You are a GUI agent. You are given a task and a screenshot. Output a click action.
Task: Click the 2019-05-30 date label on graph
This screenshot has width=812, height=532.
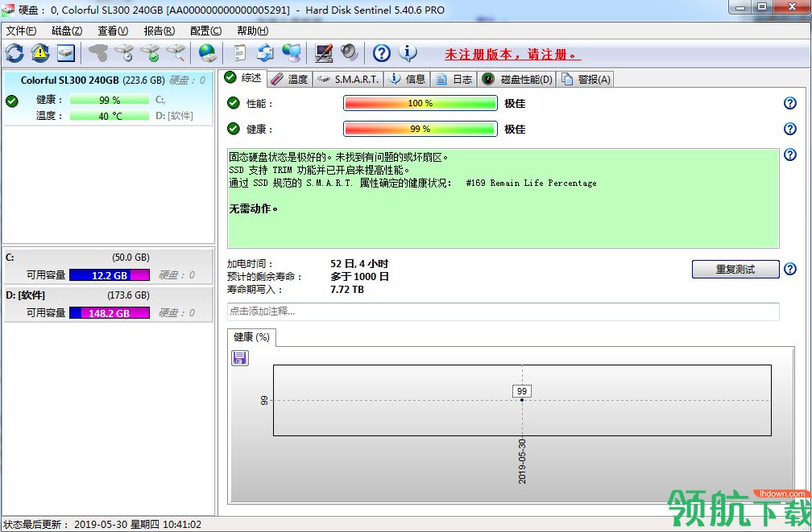(x=522, y=461)
